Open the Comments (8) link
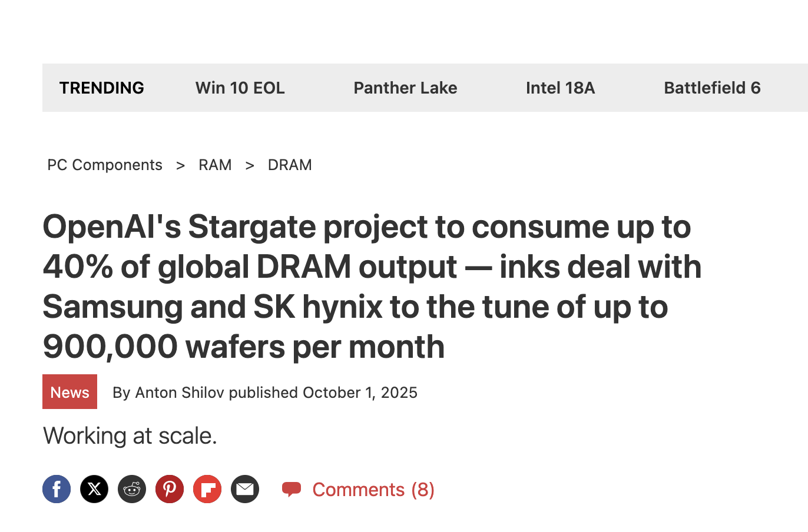The image size is (808, 532). (373, 490)
